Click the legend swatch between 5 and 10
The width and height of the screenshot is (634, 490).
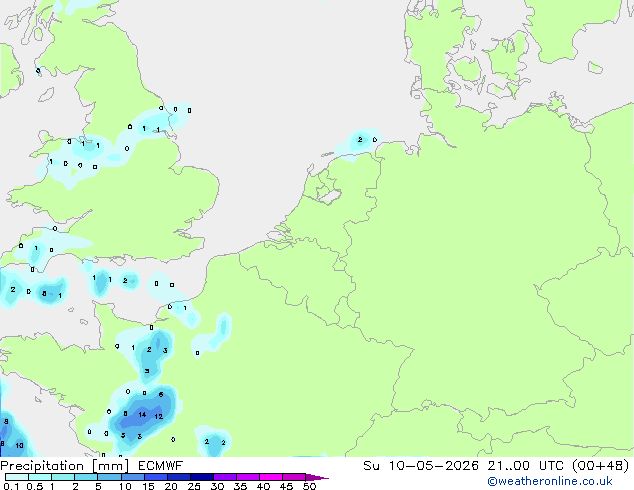[109, 477]
